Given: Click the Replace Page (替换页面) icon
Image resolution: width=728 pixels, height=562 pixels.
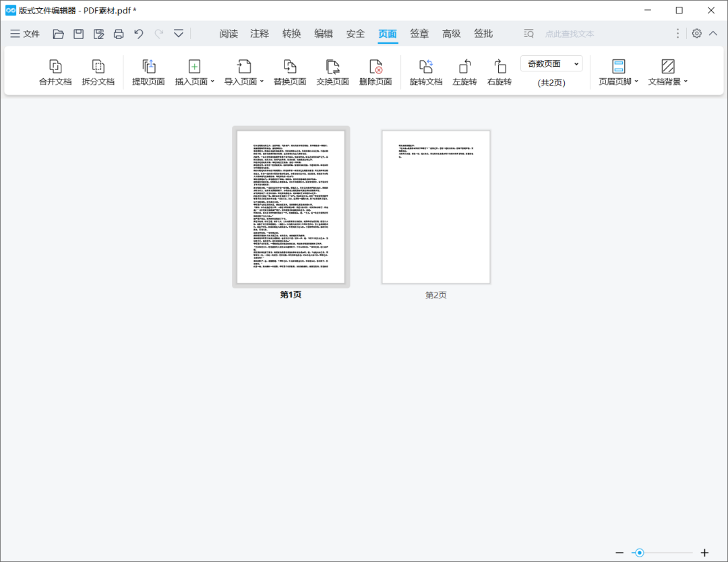Looking at the screenshot, I should pyautogui.click(x=290, y=67).
